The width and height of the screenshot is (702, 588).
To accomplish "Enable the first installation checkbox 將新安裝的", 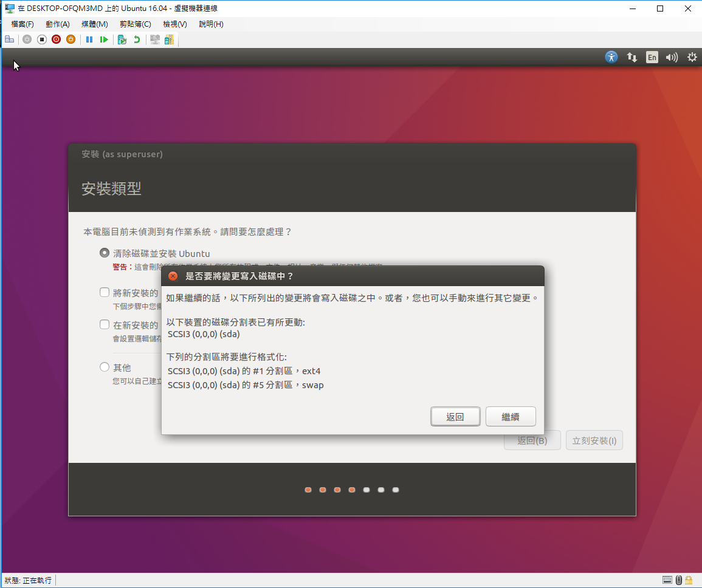I will pos(104,292).
